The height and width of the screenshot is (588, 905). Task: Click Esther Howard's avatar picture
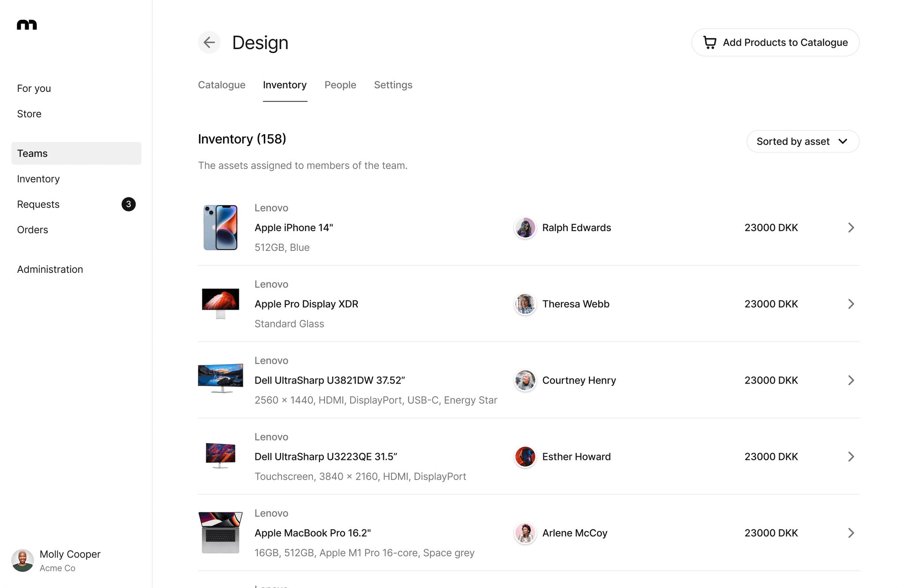click(525, 457)
